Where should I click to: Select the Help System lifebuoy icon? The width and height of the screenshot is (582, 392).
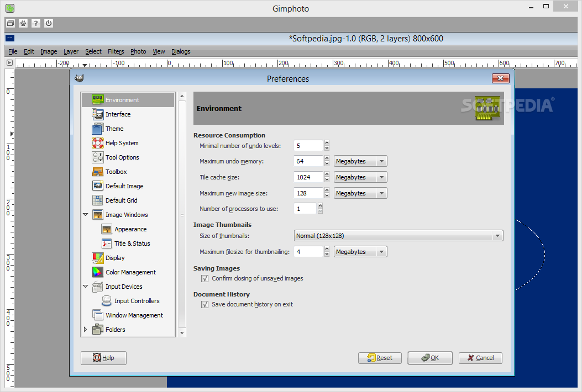pyautogui.click(x=98, y=143)
